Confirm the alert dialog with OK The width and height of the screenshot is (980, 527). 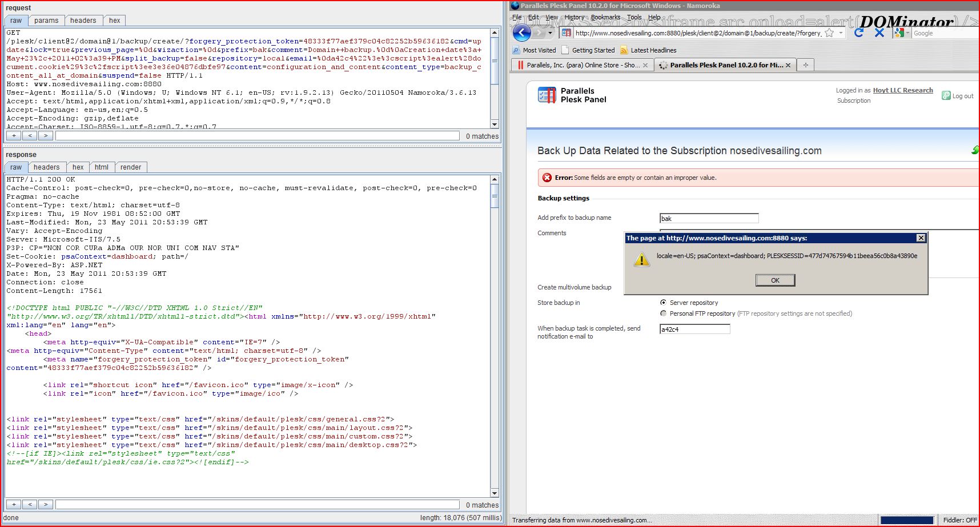pos(775,280)
